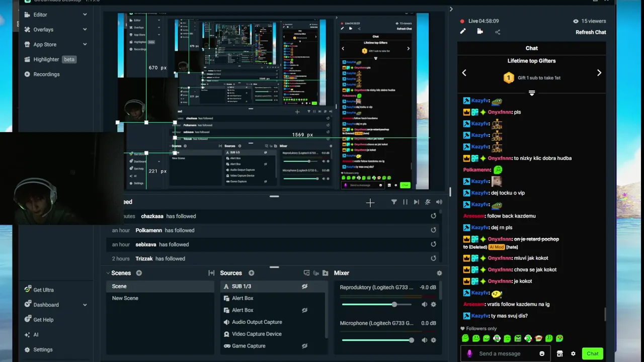Replay the Trizzak follow alert
The width and height of the screenshot is (644, 362).
[x=433, y=258]
